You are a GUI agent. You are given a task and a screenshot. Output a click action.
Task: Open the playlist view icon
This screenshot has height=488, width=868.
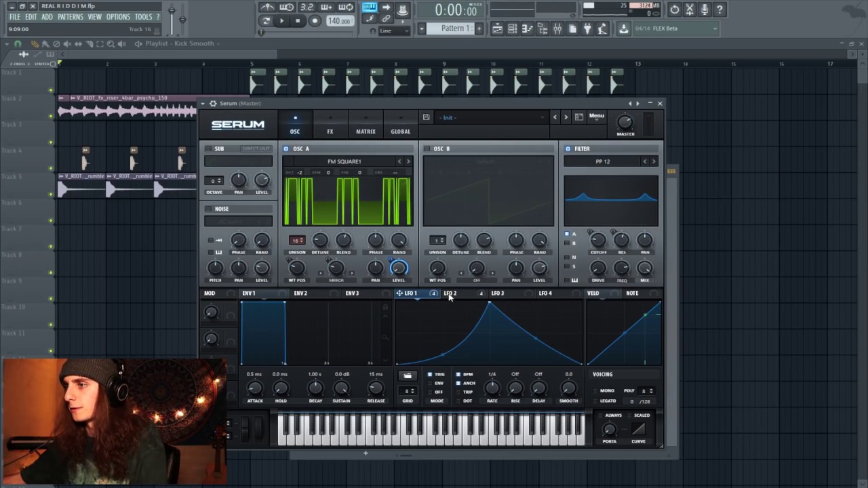498,28
